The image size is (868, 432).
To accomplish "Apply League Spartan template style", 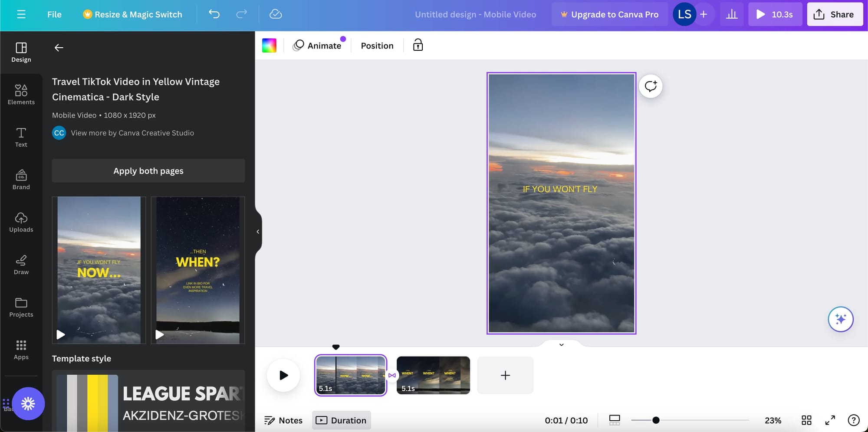I will pos(148,401).
